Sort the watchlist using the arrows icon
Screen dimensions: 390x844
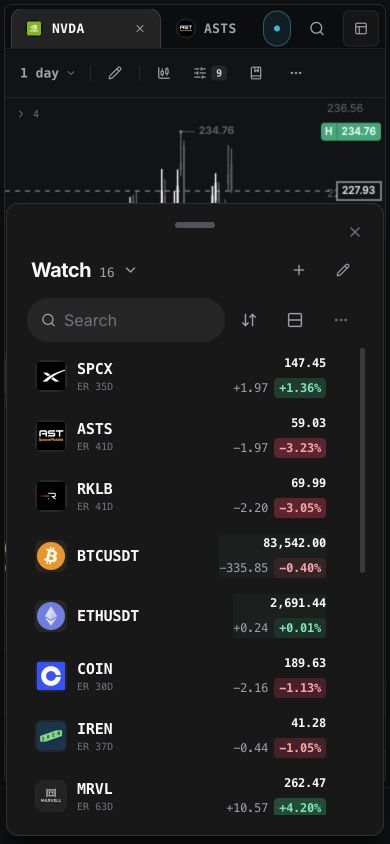249,320
